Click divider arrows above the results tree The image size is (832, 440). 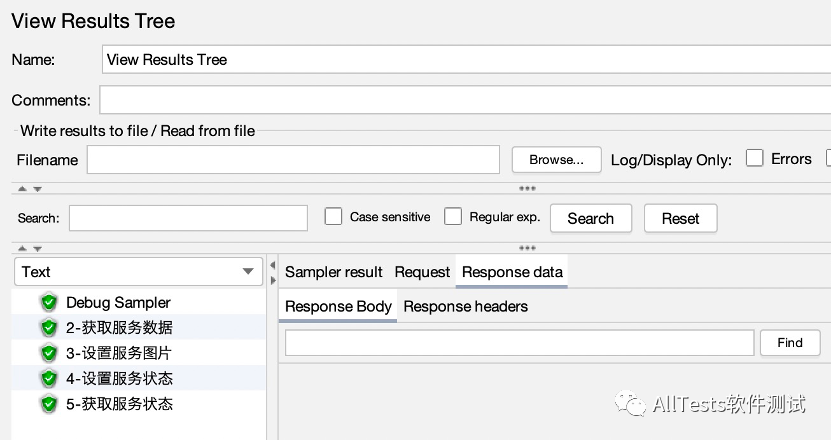pyautogui.click(x=30, y=248)
